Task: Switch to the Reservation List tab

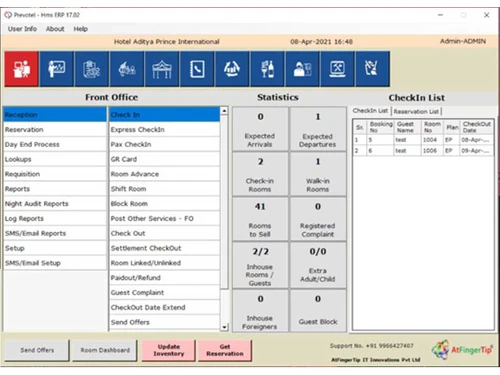Action: pyautogui.click(x=416, y=111)
